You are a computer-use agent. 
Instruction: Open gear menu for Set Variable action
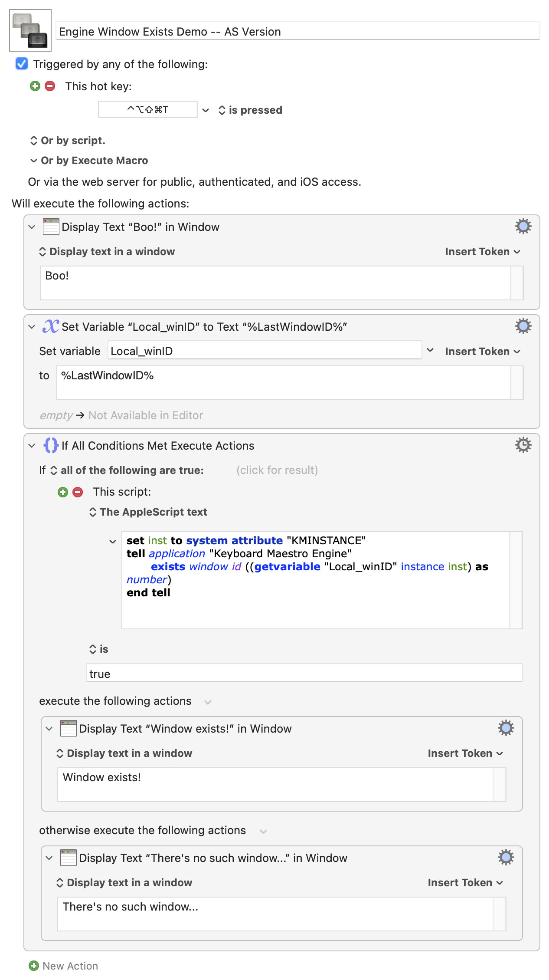click(523, 326)
